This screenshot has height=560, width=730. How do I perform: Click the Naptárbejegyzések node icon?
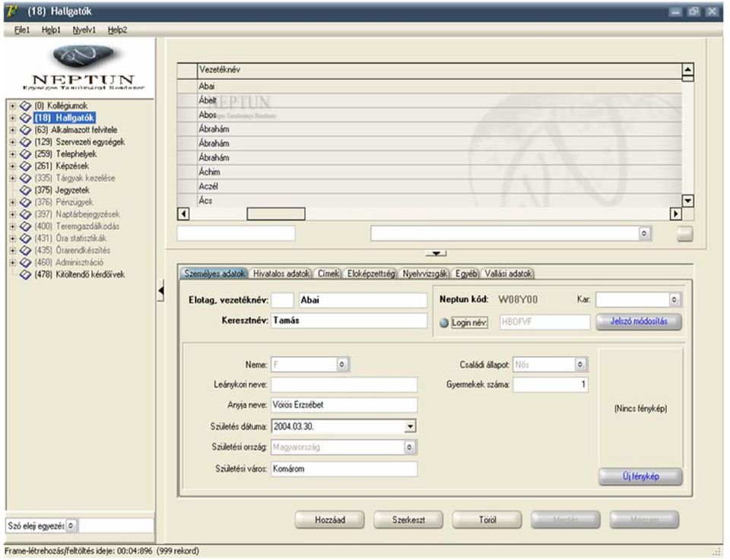click(26, 215)
